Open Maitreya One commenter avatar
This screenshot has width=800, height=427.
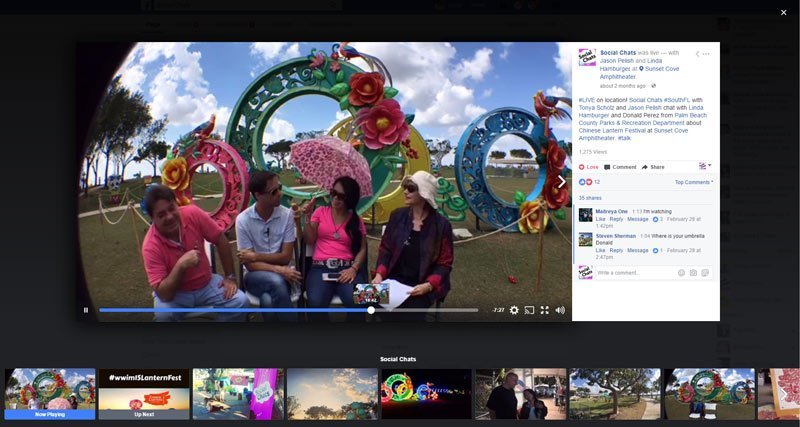click(x=585, y=215)
